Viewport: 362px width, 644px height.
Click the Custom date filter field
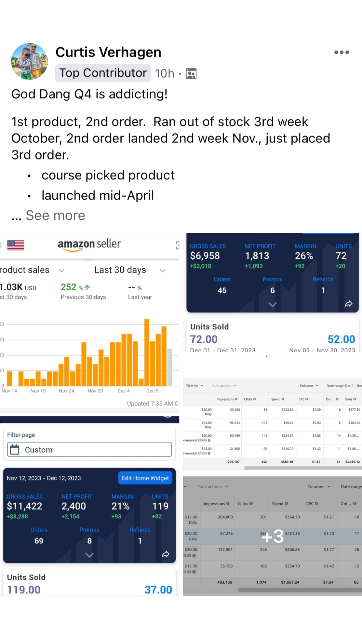click(90, 450)
